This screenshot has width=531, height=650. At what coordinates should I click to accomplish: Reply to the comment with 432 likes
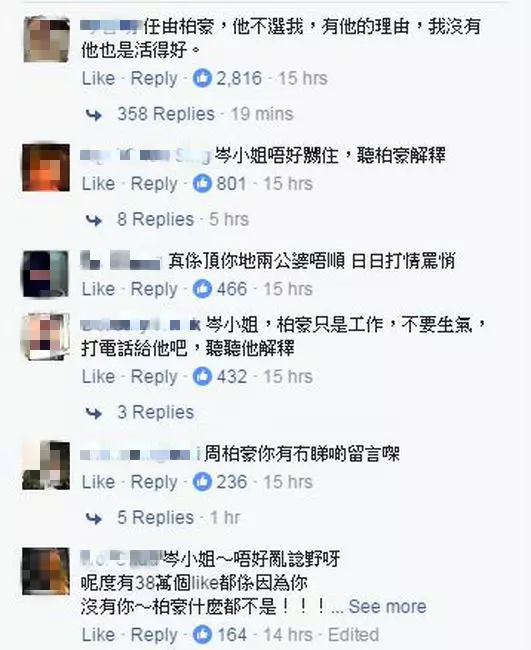154,376
